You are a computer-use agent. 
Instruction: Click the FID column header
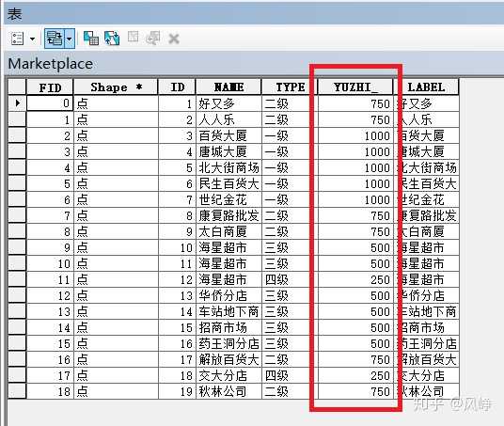50,87
